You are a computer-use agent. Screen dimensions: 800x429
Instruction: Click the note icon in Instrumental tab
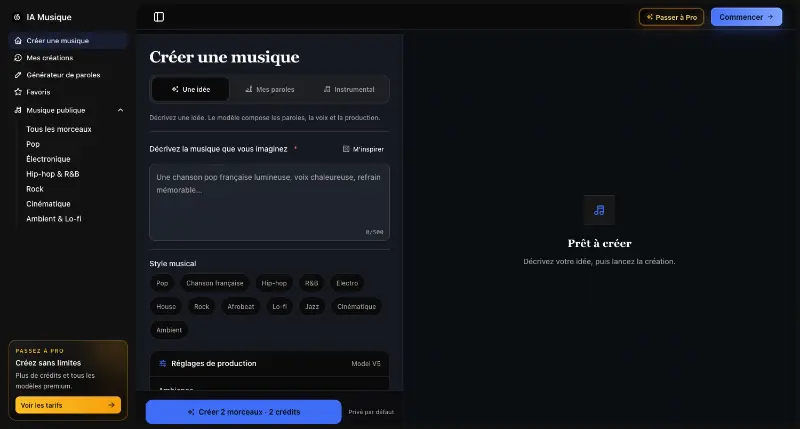pos(327,89)
